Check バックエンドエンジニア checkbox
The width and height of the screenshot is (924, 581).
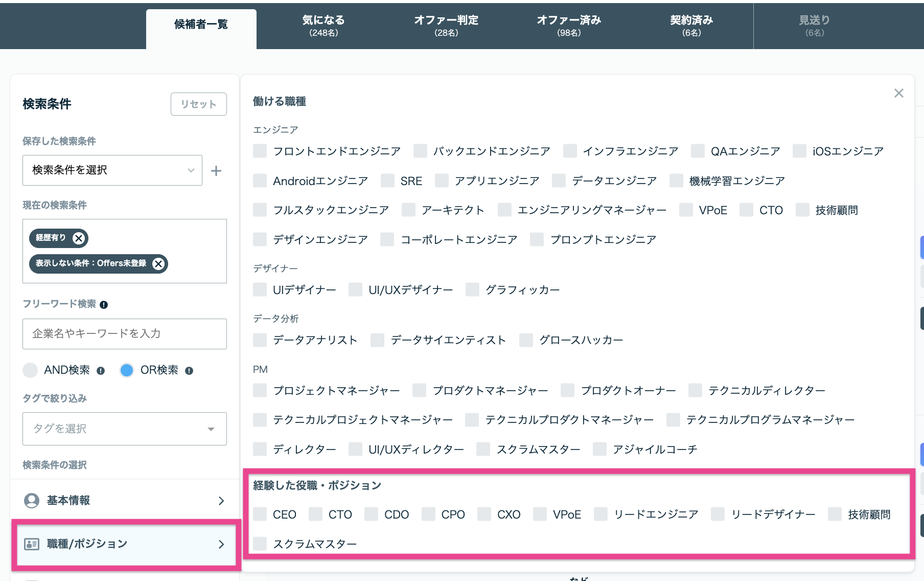(421, 151)
